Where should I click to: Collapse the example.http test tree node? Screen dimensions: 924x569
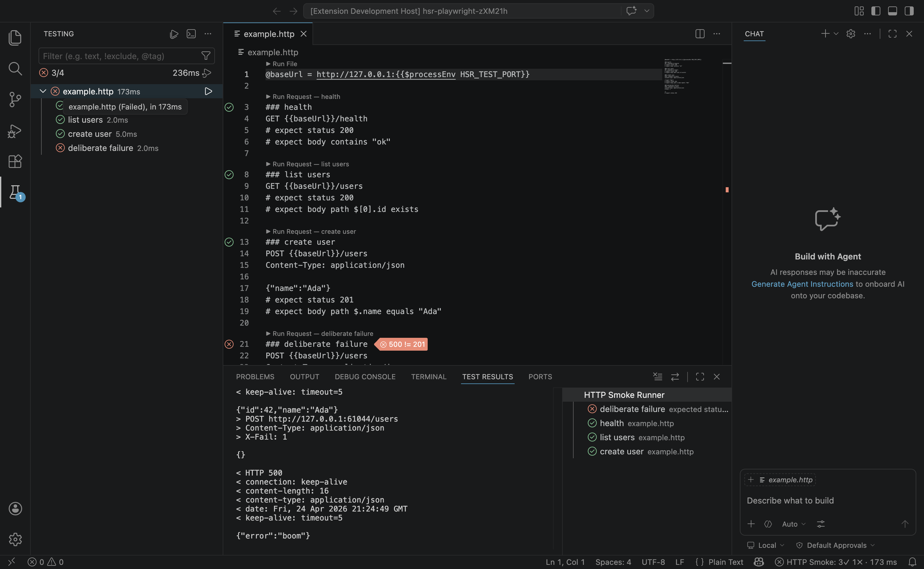(43, 91)
